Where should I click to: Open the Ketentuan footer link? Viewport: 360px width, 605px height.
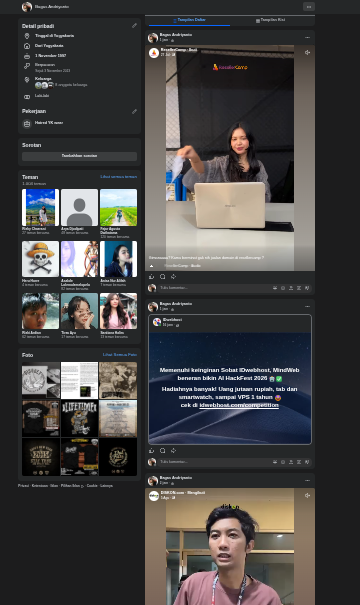pos(40,485)
